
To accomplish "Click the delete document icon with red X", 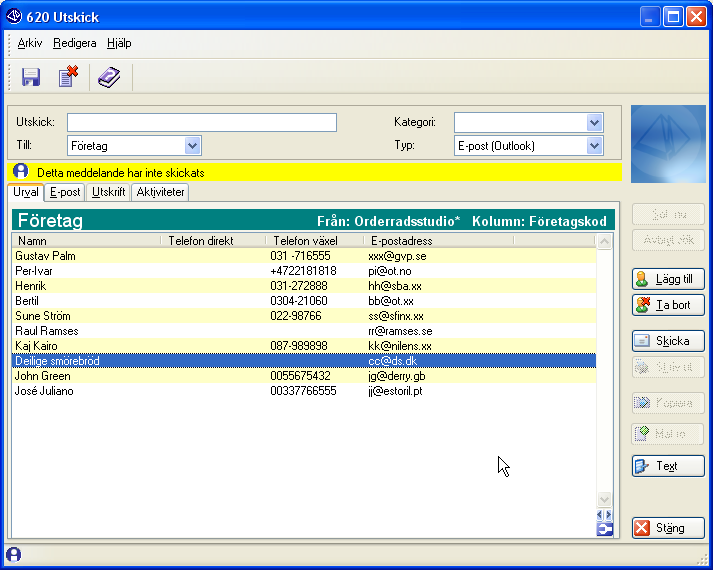I will point(68,76).
